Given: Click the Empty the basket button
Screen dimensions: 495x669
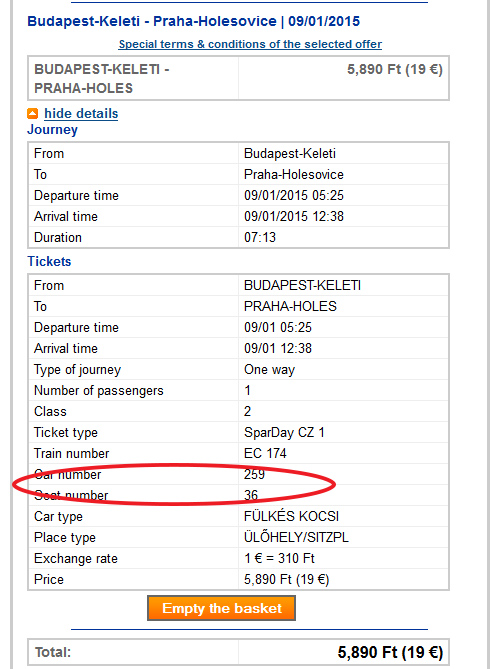Looking at the screenshot, I should 221,608.
